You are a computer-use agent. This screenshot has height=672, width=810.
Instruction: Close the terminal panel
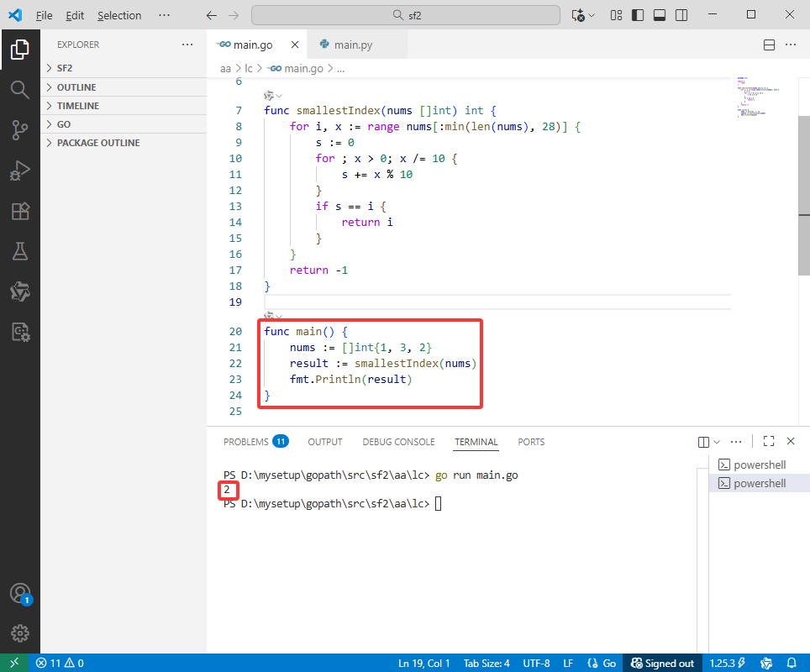791,441
